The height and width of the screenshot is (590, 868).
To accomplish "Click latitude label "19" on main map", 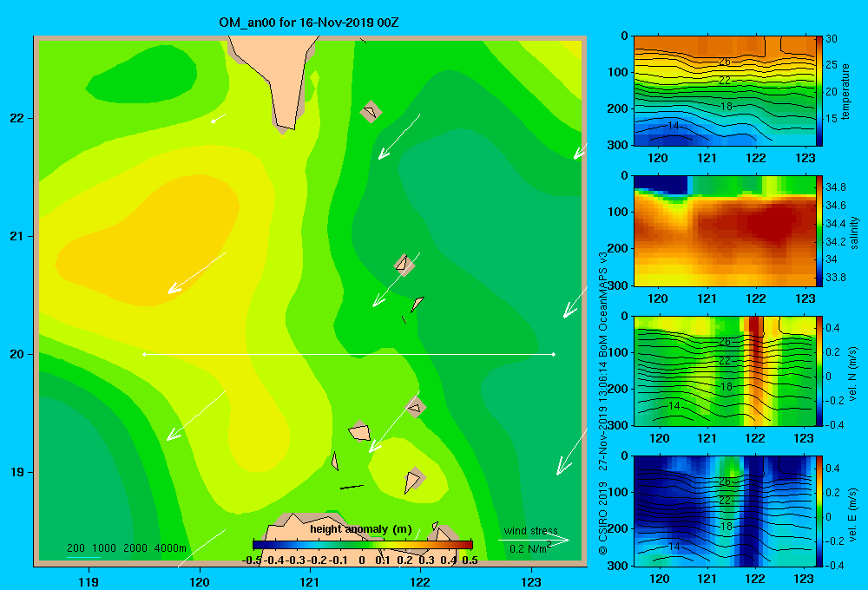I will point(17,472).
